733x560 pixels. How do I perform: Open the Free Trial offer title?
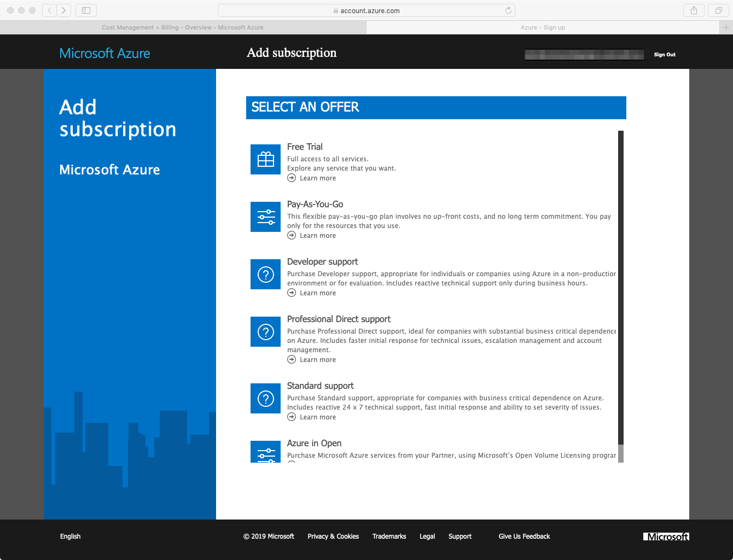(305, 147)
